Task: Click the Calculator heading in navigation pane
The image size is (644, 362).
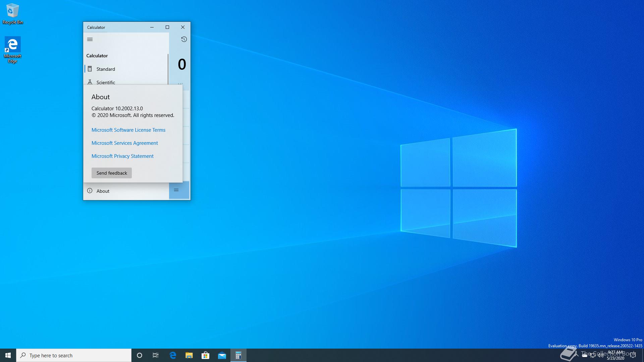Action: [97, 56]
